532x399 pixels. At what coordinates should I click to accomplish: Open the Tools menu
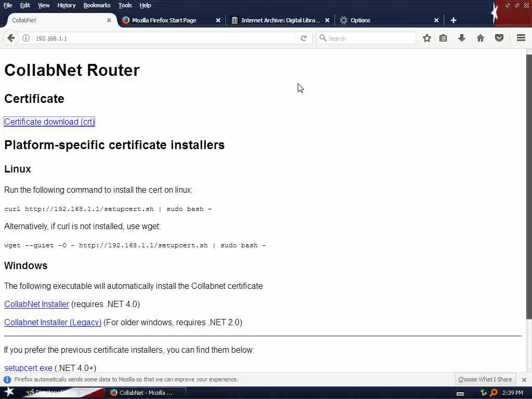[x=125, y=5]
